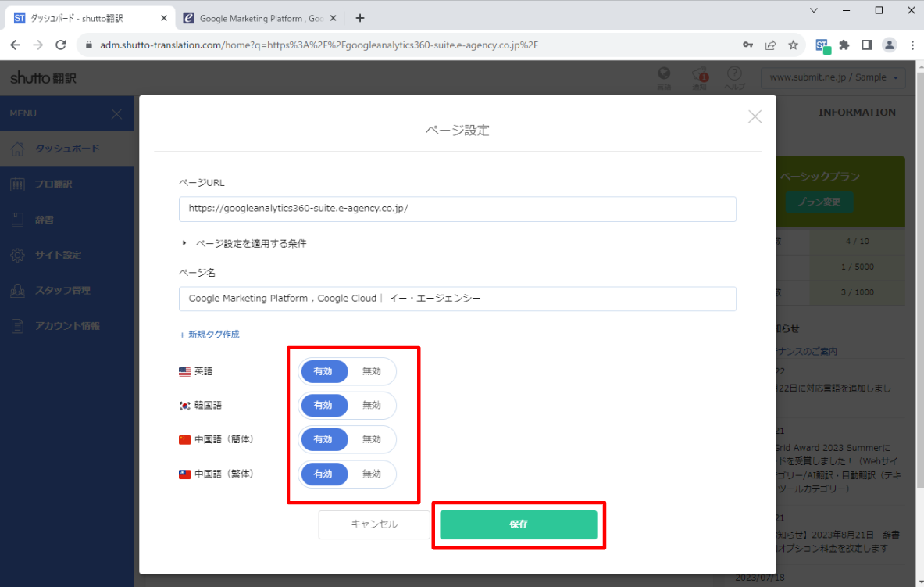Click the browser forward arrow

[x=37, y=45]
